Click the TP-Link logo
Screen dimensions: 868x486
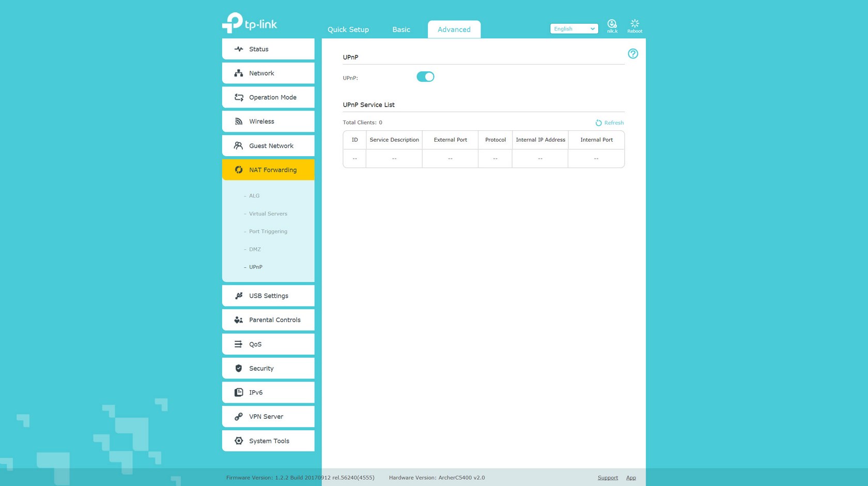[x=250, y=23]
